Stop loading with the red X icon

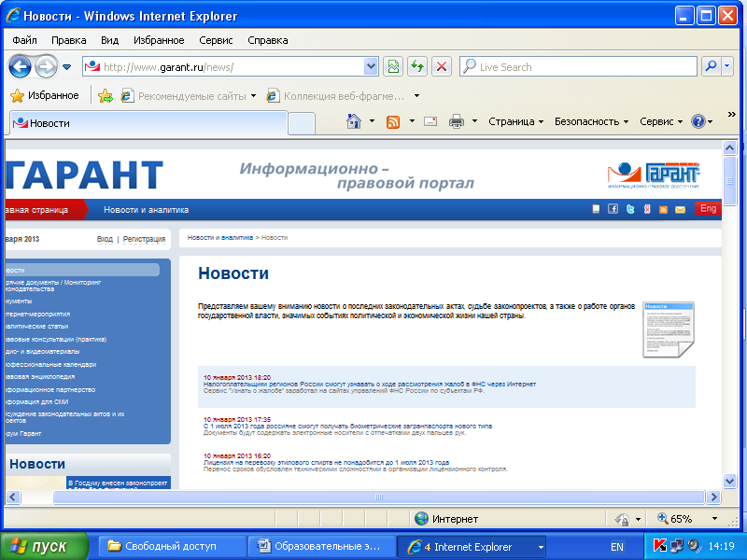click(x=442, y=66)
